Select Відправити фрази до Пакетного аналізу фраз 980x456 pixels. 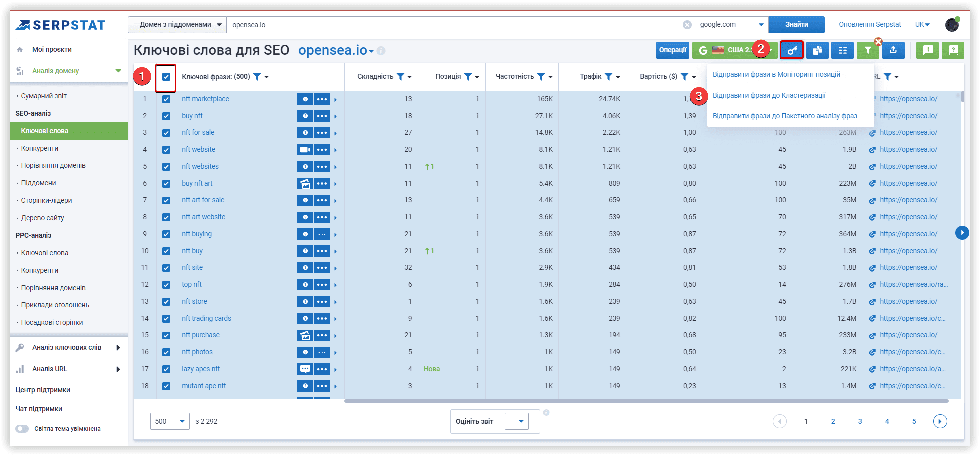click(785, 116)
